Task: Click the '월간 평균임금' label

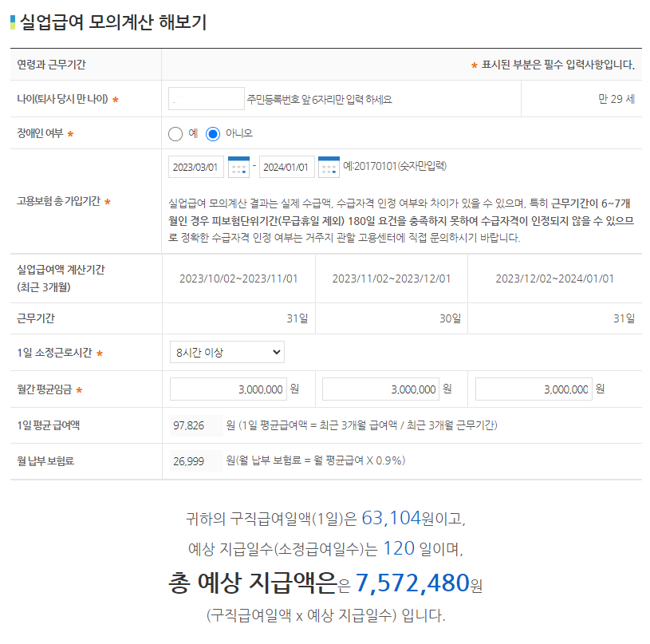Action: pos(45,389)
